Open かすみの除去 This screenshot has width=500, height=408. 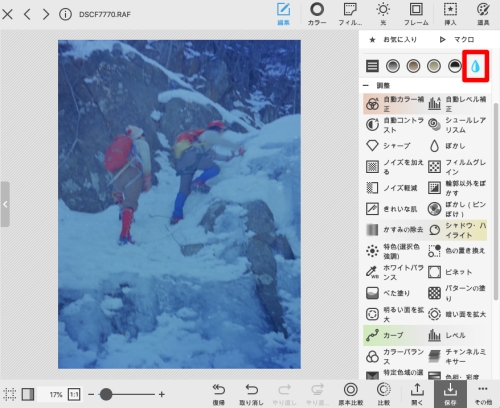point(395,230)
